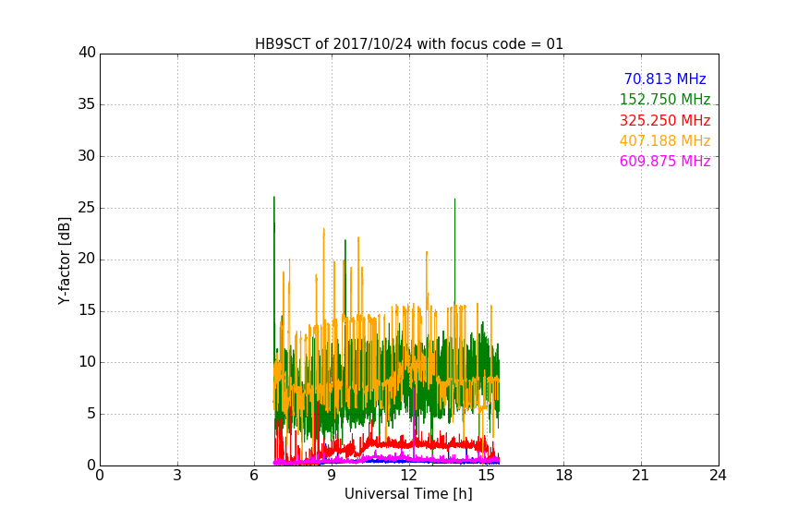Click the y-axis tick label 35
The height and width of the screenshot is (532, 798).
pyautogui.click(x=87, y=104)
